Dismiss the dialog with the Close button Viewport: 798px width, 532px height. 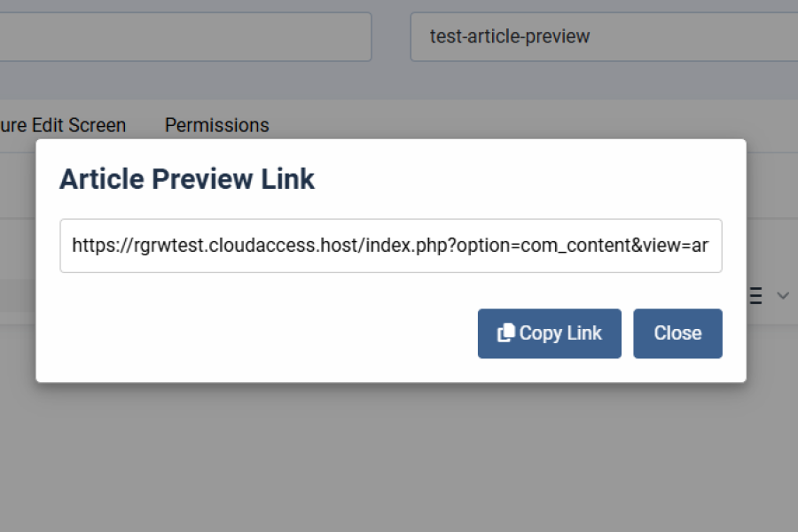pos(677,332)
